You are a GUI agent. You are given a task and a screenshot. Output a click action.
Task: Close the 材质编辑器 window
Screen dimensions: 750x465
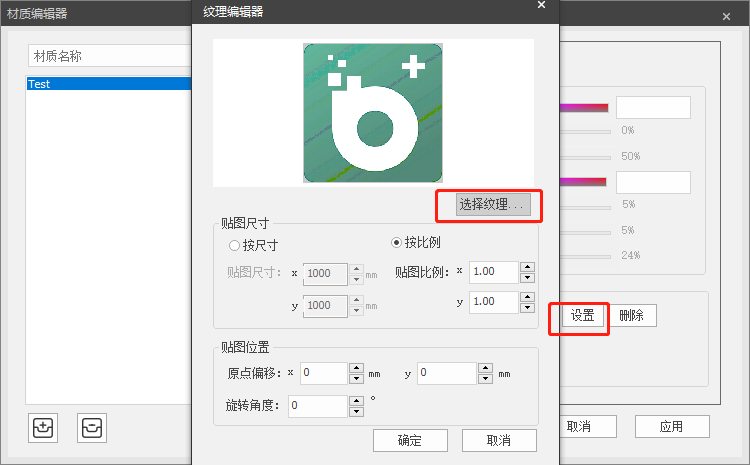(x=726, y=16)
